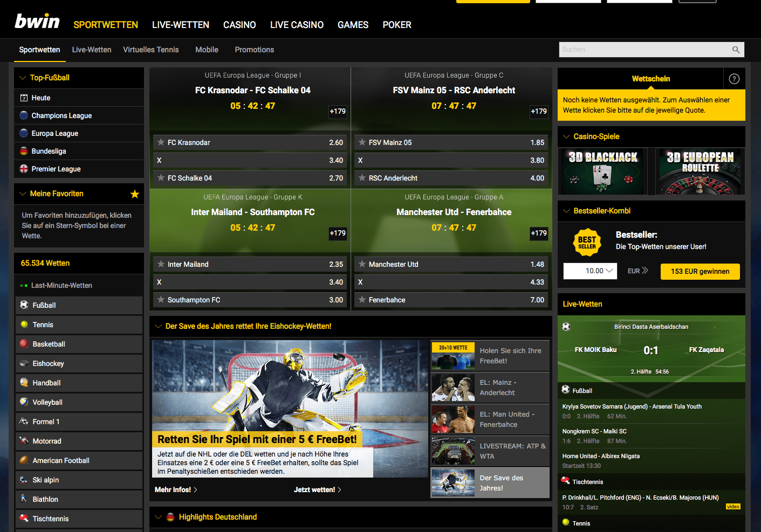Click the bwin logo
Screen dimensions: 761x532
(37, 22)
